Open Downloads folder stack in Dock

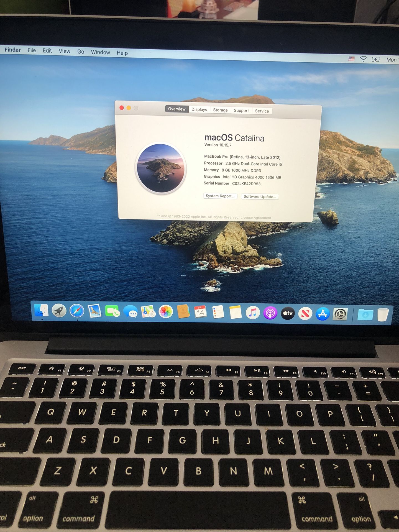tap(365, 315)
